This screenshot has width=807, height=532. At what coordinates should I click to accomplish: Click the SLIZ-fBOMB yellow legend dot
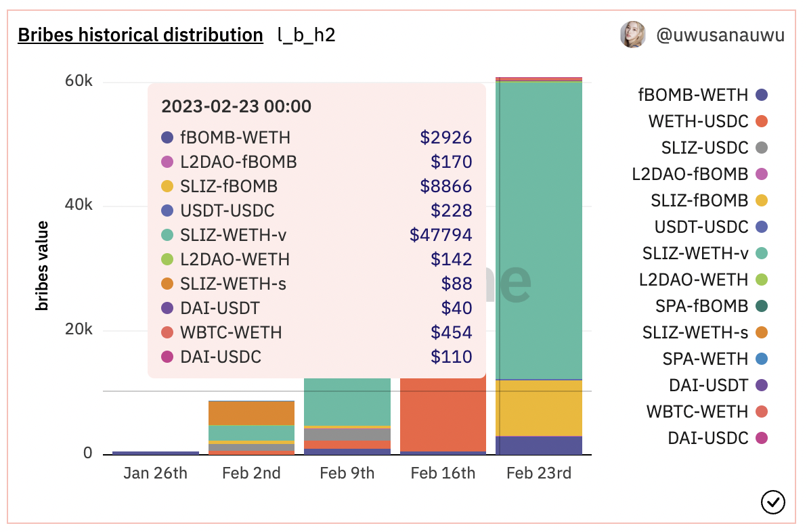point(762,201)
